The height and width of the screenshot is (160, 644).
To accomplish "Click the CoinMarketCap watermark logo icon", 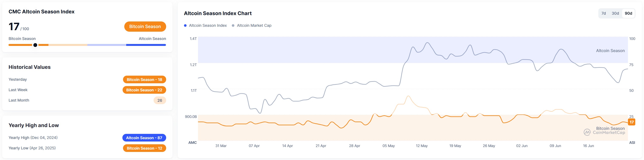I will click(x=587, y=132).
